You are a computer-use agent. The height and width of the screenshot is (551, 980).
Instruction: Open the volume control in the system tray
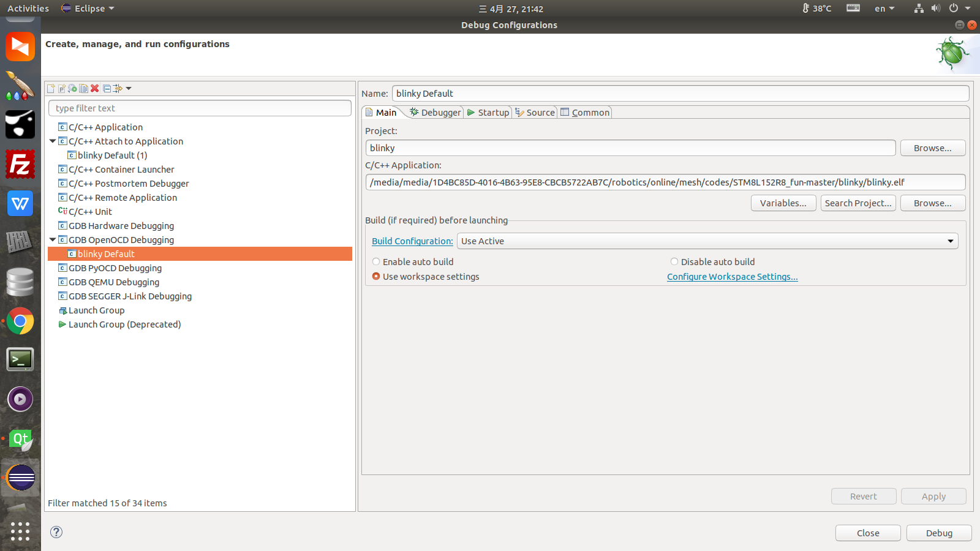[935, 8]
